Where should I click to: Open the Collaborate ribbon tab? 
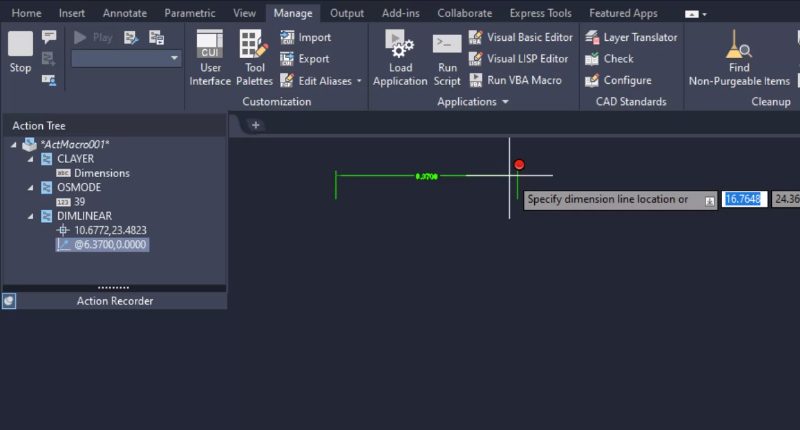pos(464,13)
